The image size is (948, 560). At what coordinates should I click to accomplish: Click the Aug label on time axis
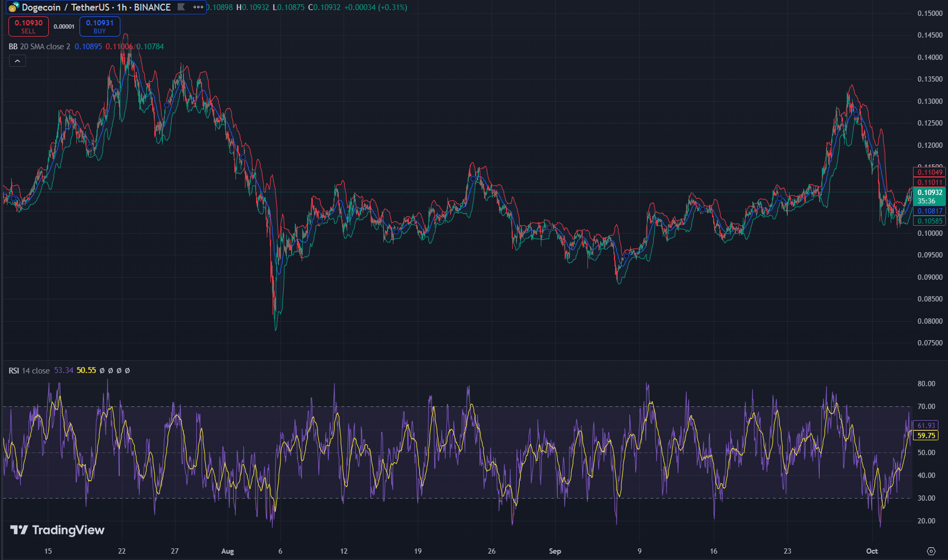[x=227, y=551]
